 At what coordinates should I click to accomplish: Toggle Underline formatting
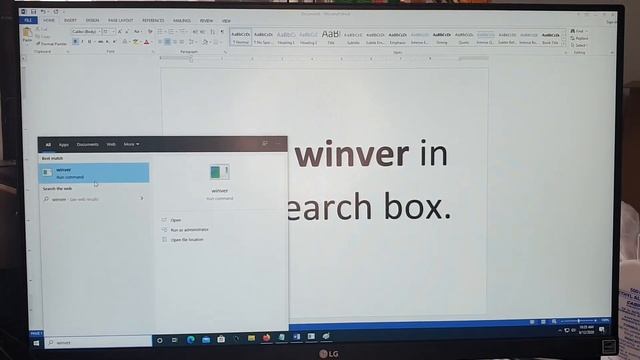tap(89, 42)
